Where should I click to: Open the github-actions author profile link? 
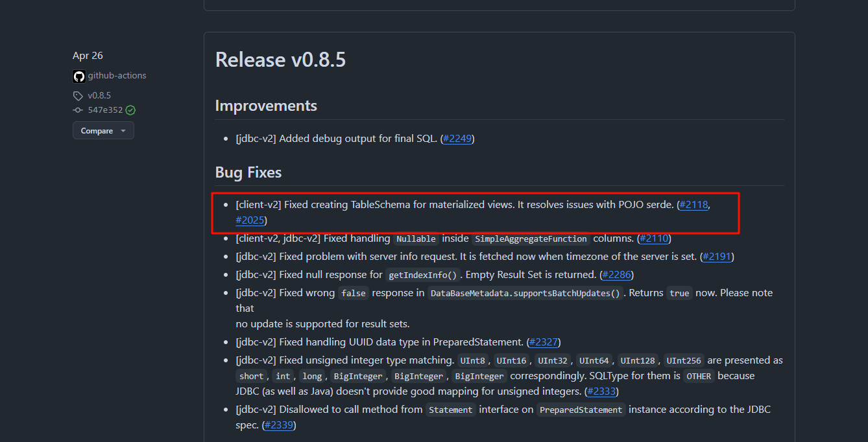117,76
